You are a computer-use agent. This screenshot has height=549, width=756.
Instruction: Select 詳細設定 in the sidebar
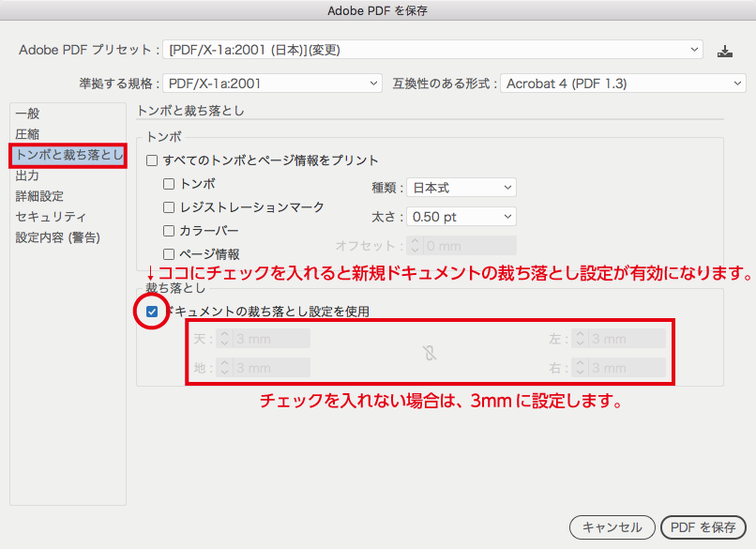coord(39,196)
